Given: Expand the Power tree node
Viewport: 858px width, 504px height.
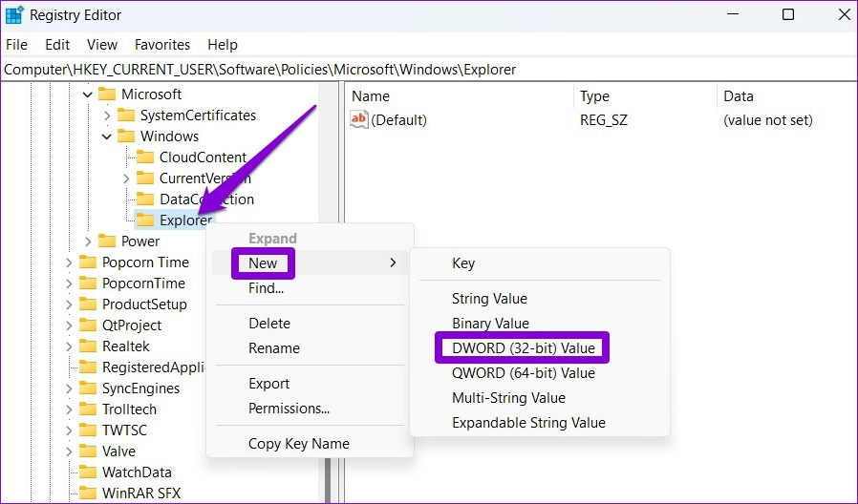Looking at the screenshot, I should point(88,241).
